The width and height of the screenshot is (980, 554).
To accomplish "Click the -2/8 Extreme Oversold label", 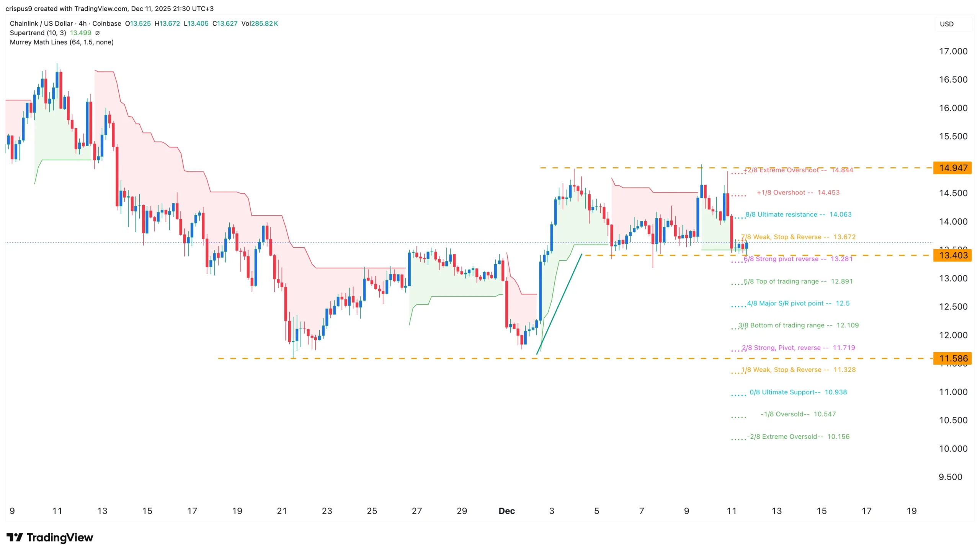I will pos(798,436).
